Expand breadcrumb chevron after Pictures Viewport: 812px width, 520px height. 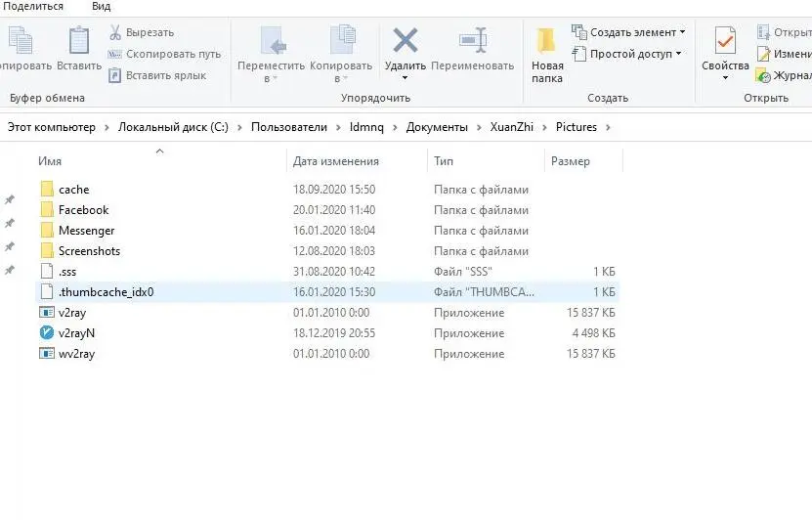[608, 127]
